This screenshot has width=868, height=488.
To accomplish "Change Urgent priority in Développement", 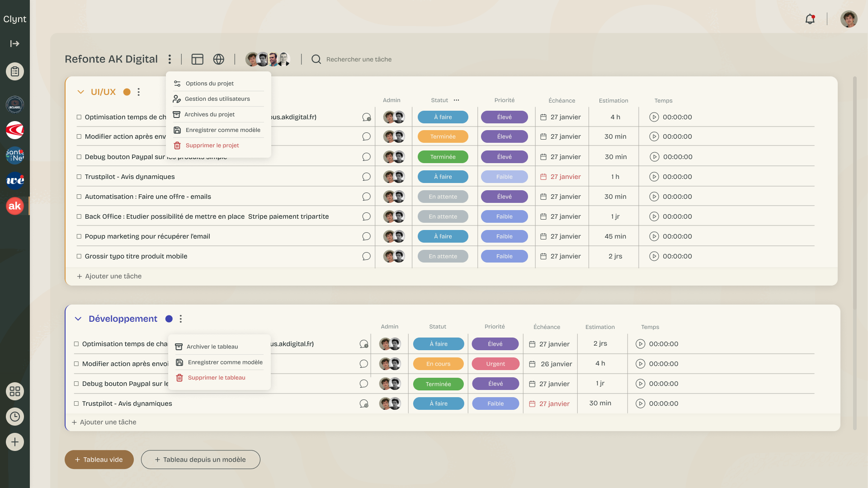I will click(495, 364).
